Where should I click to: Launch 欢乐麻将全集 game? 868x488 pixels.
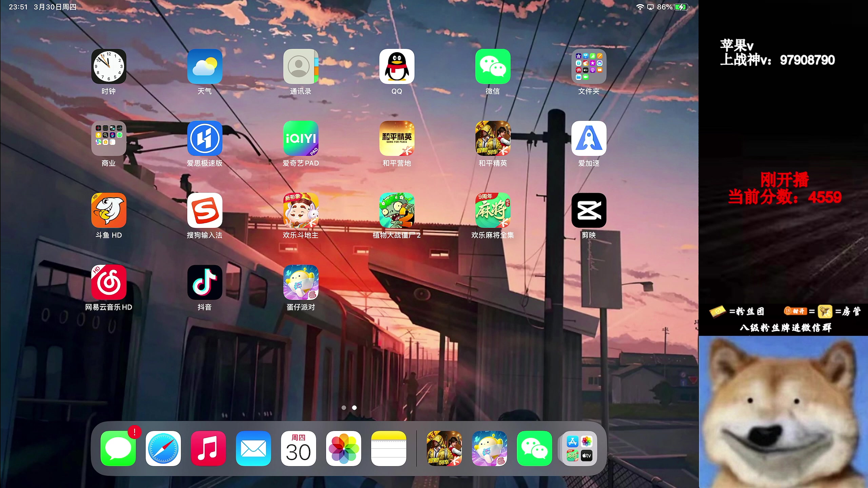click(x=493, y=210)
